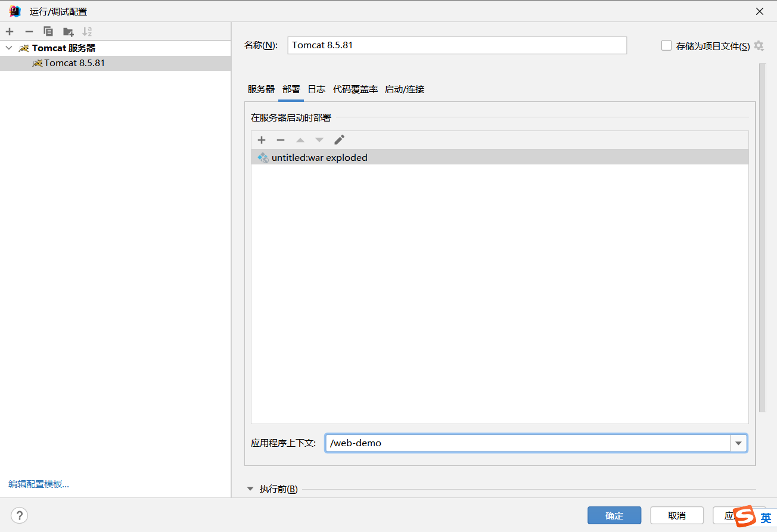Click the 应用程序上下文 field with /web-demo

(x=528, y=443)
